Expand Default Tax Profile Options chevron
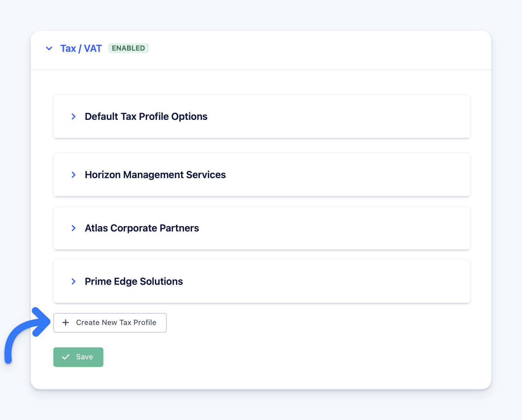Image resolution: width=522 pixels, height=420 pixels. tap(74, 116)
